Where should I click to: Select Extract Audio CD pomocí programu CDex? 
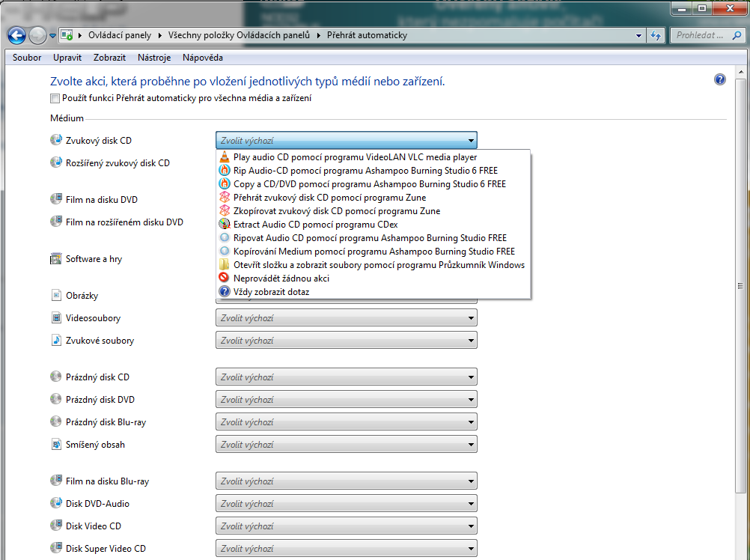(373, 225)
